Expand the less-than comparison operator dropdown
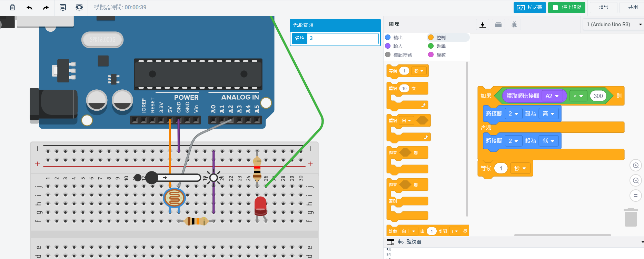Image resolution: width=644 pixels, height=259 pixels. [578, 96]
